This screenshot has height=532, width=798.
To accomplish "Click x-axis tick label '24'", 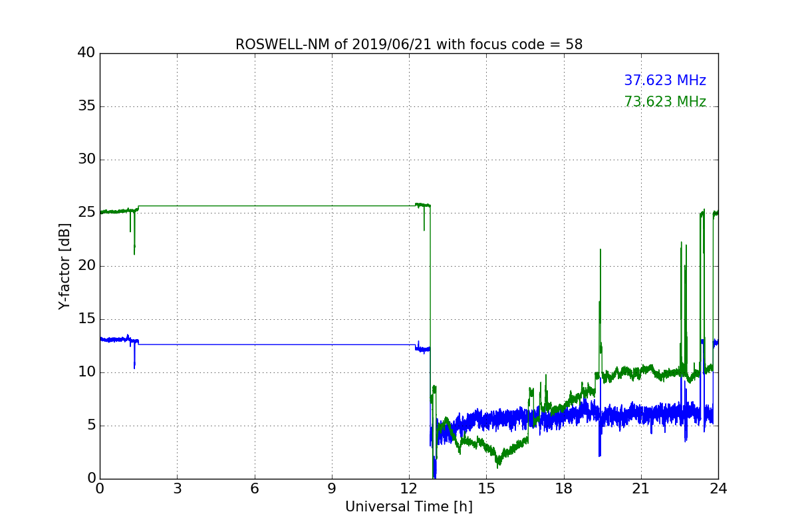I will click(x=718, y=489).
